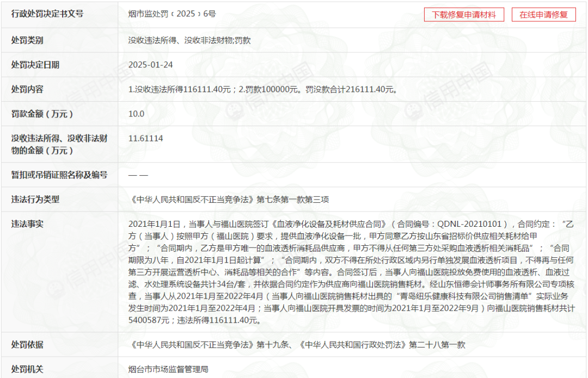Click the penalty content text with 罚没款合计216111.40元
Image resolution: width=588 pixels, height=378 pixels.
click(262, 89)
